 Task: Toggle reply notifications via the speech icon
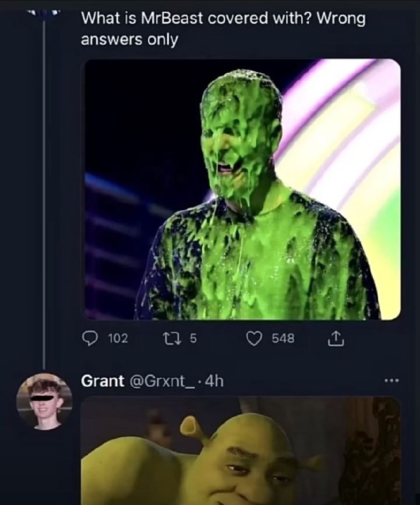click(92, 338)
